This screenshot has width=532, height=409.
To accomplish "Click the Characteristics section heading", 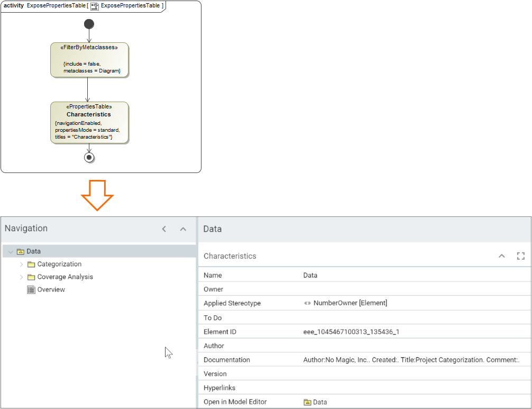I will [x=230, y=256].
